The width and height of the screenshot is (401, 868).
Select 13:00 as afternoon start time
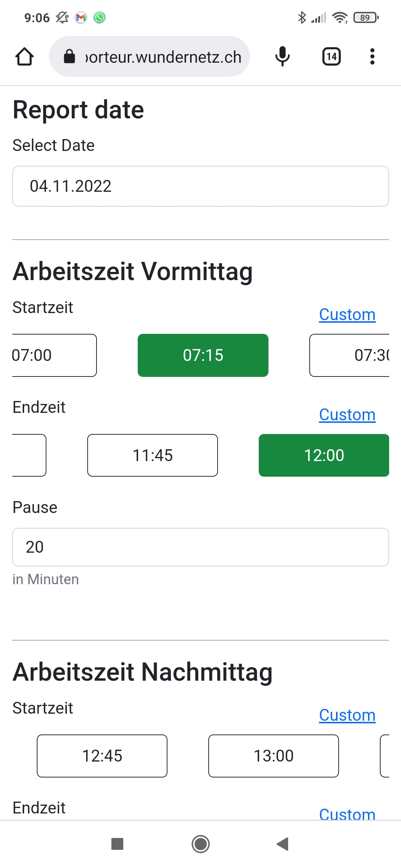(x=274, y=756)
